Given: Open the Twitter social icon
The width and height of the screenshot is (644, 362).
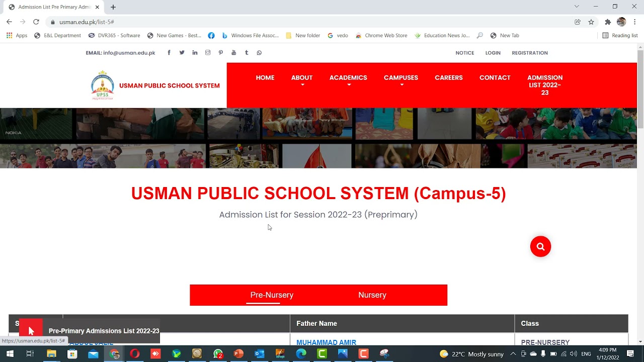Looking at the screenshot, I should [x=182, y=53].
